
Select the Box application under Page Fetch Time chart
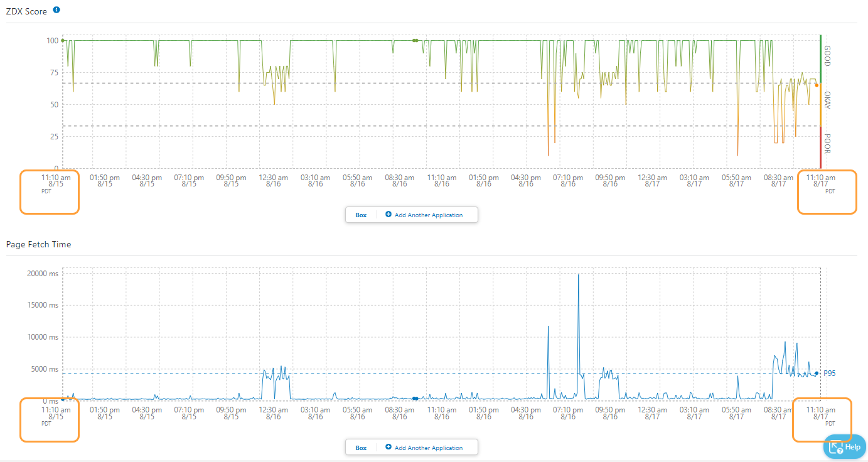pyautogui.click(x=361, y=448)
